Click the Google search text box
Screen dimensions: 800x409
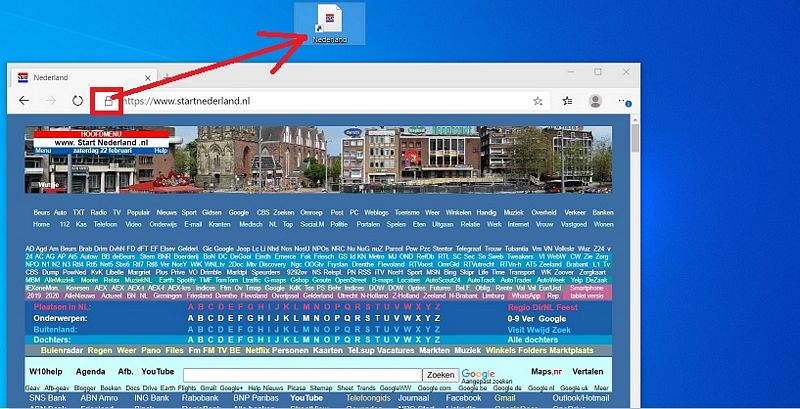303,375
